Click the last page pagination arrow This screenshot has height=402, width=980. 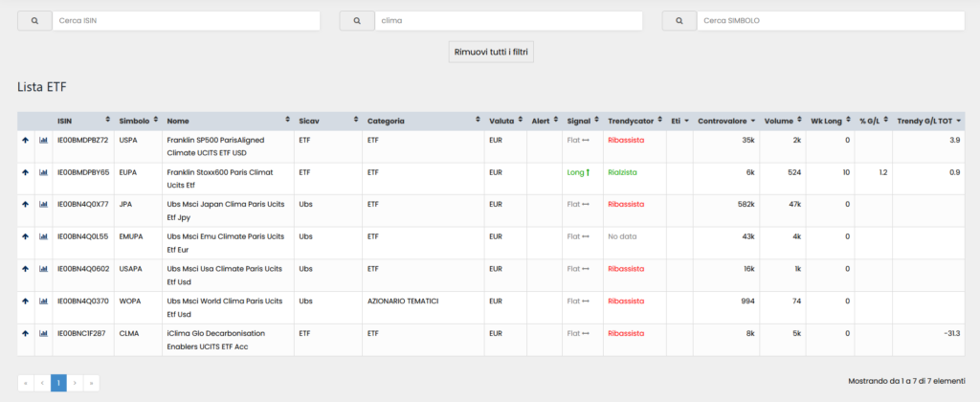click(91, 383)
